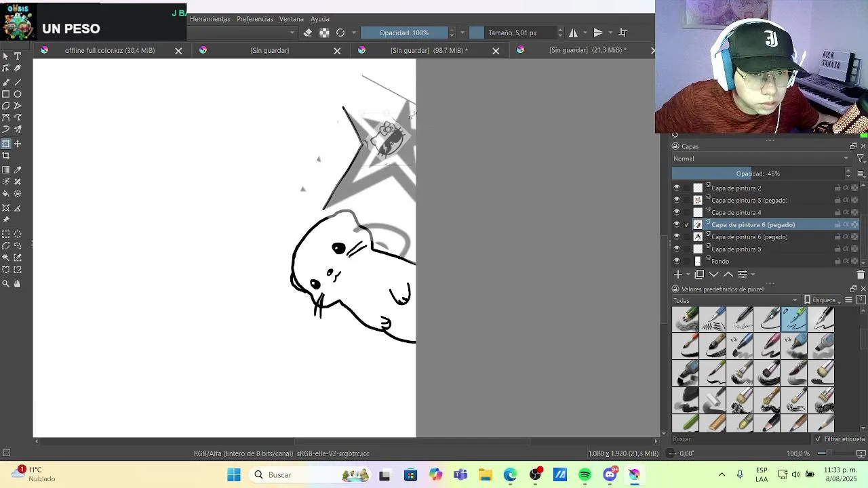Toggle Filtrar etiqueta checkbox
Viewport: 868px width, 488px height.
[x=818, y=439]
